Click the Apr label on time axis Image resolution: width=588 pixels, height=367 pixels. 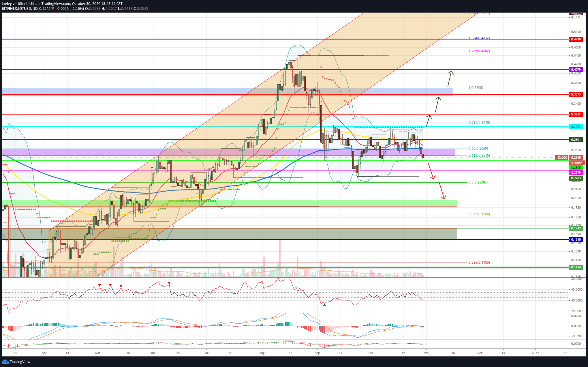(x=44, y=353)
